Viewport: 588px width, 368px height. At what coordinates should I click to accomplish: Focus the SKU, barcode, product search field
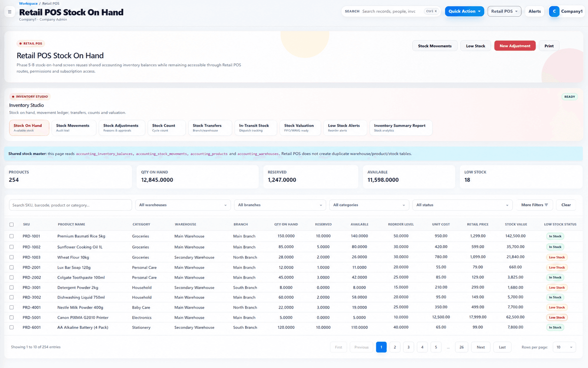[x=70, y=205]
